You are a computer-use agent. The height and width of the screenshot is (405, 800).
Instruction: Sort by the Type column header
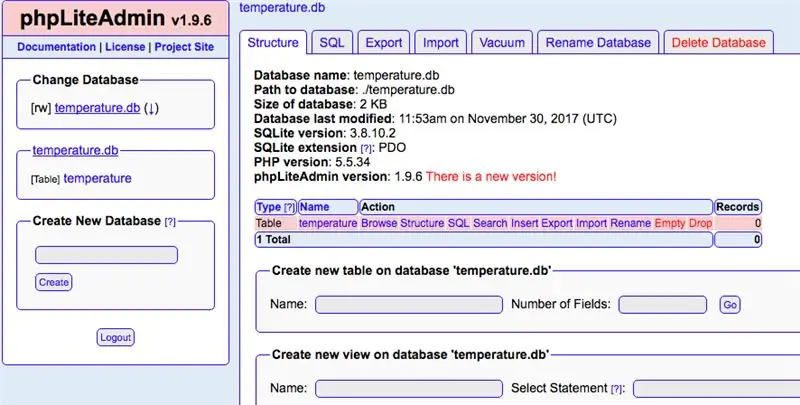[268, 207]
